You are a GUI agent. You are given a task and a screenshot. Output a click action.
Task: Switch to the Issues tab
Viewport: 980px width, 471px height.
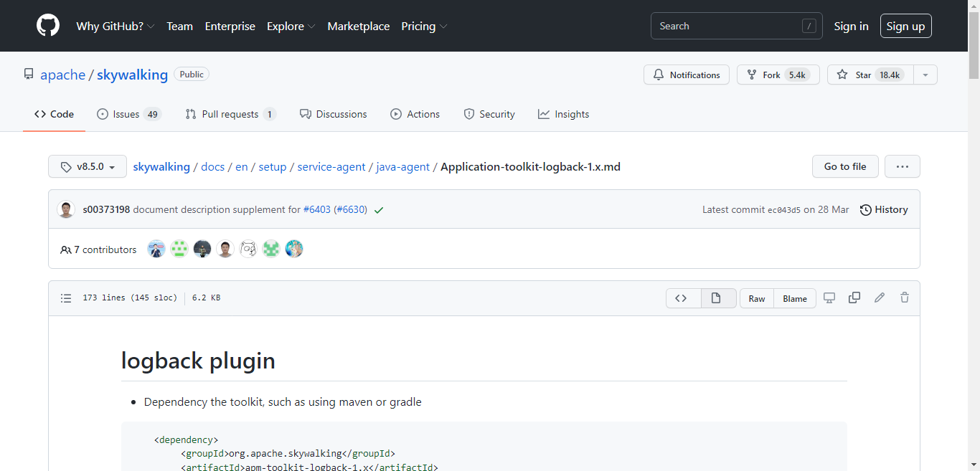point(129,114)
